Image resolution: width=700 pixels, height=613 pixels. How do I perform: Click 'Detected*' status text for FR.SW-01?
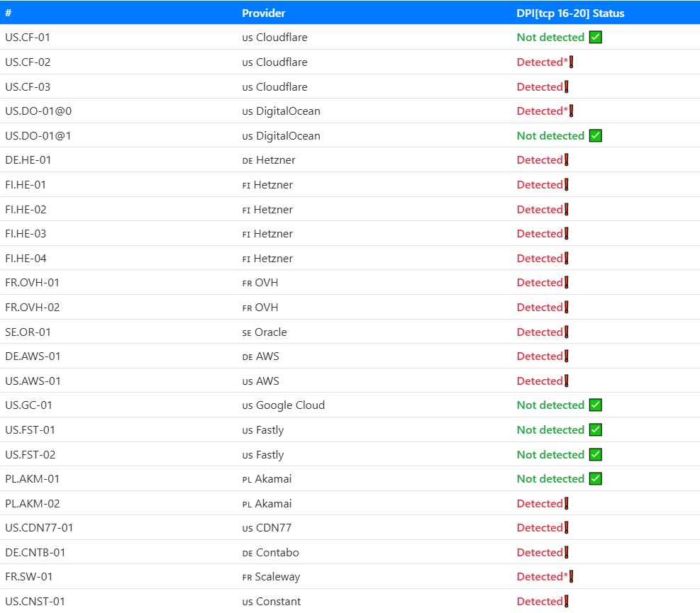(543, 576)
